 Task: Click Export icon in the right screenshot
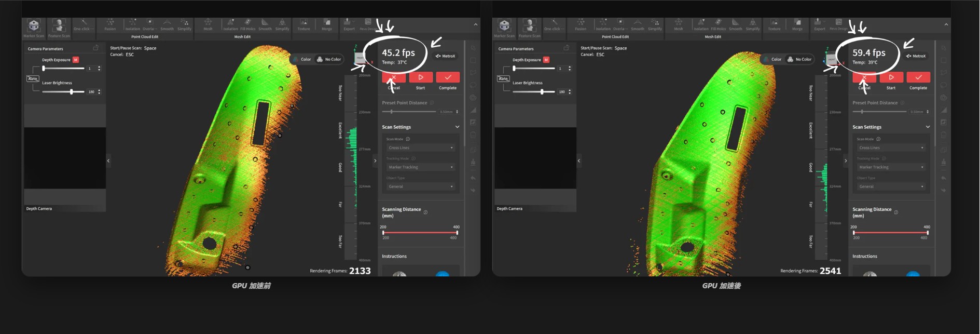click(819, 25)
